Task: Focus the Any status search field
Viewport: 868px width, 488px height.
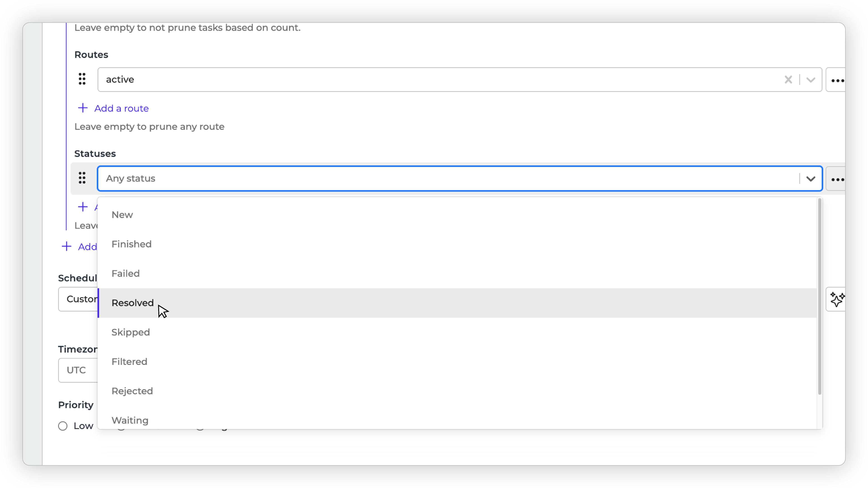Action: point(438,178)
